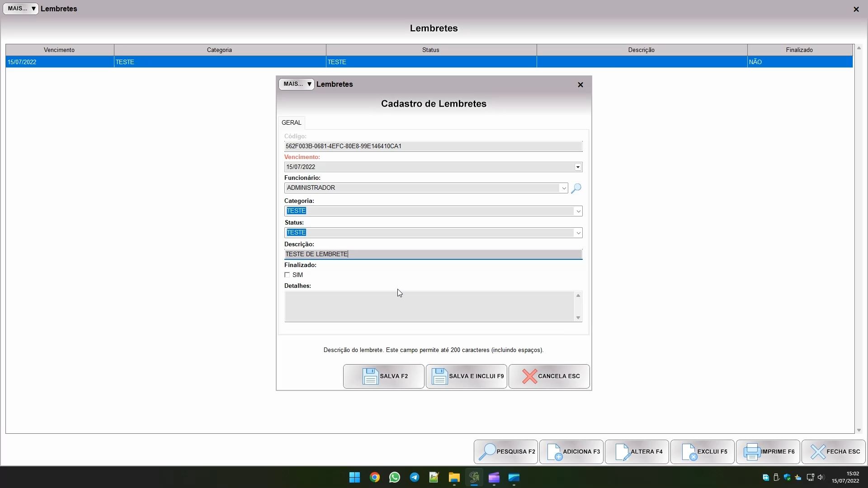Expand the Categoria dropdown
The width and height of the screenshot is (868, 488).
(578, 211)
